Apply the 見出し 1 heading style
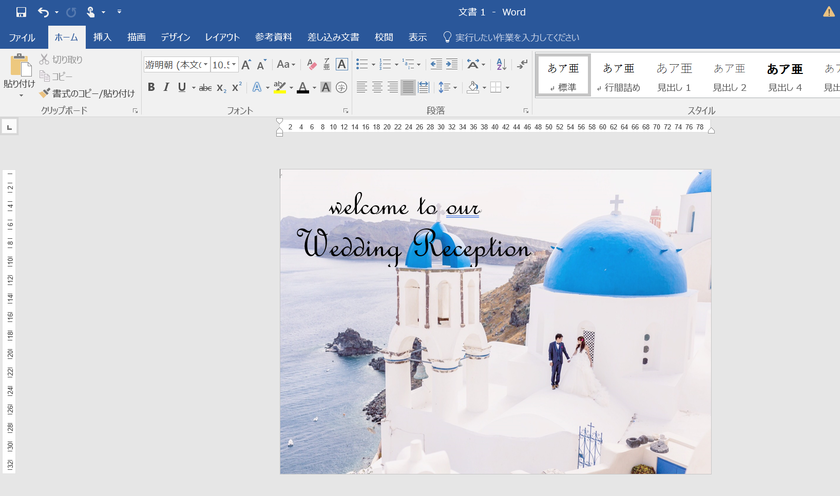 (674, 76)
